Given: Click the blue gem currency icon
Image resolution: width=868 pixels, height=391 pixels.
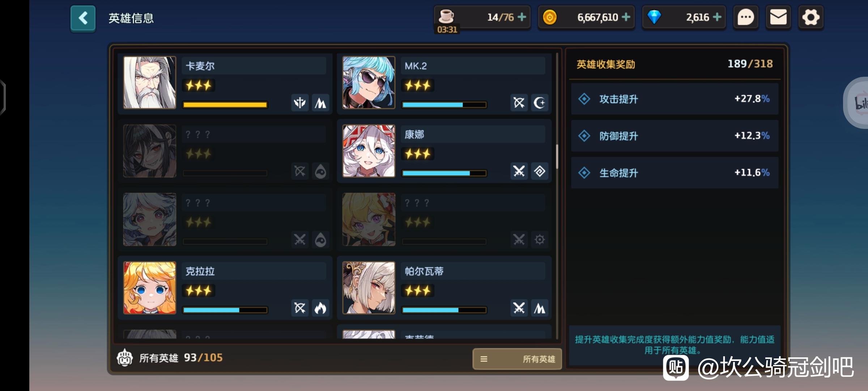Looking at the screenshot, I should [654, 17].
